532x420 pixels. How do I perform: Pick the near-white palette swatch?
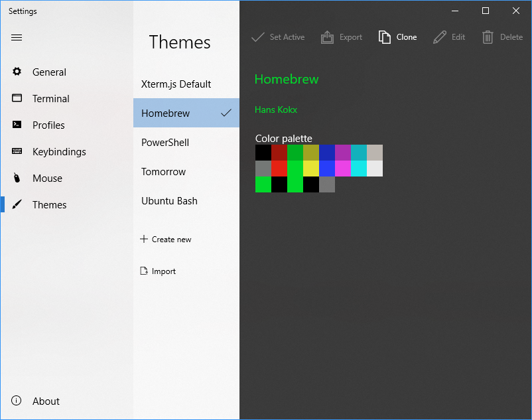coord(375,169)
